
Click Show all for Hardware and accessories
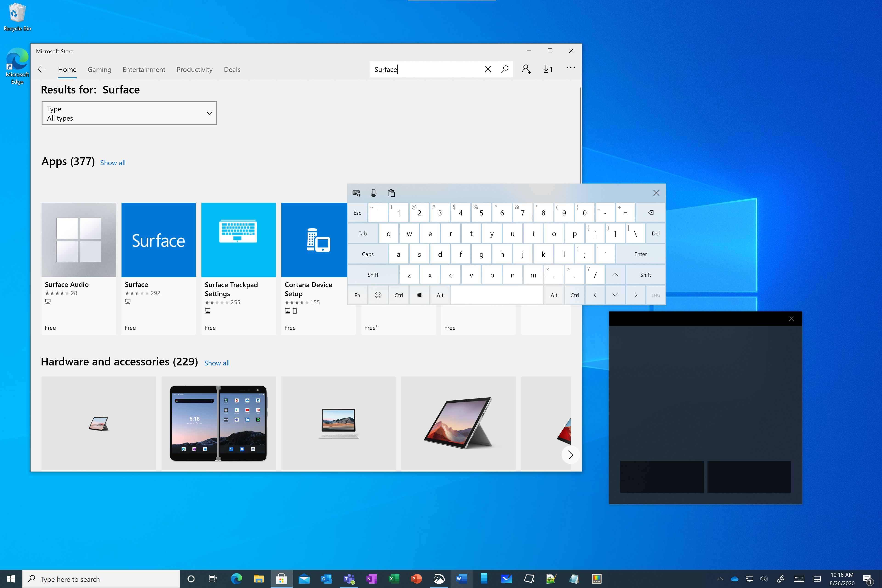(x=216, y=362)
